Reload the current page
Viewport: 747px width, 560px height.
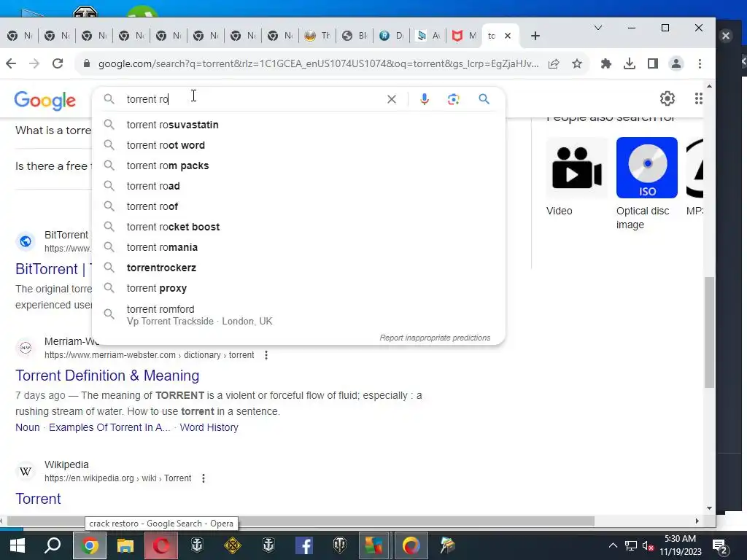point(58,63)
